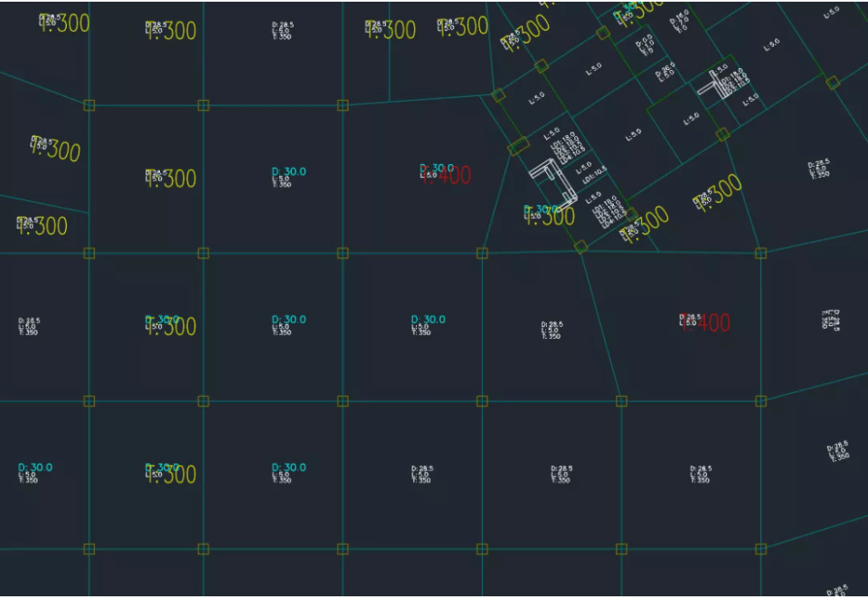
Task: Click the cyan D: 30.0 label left of red T: 400
Action: 288,172
